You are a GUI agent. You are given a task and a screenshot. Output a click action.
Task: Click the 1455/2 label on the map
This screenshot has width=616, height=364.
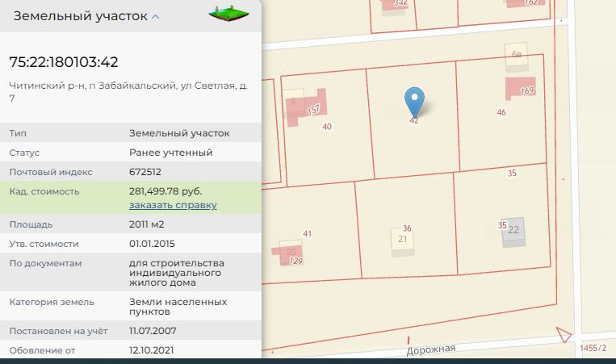(x=593, y=348)
